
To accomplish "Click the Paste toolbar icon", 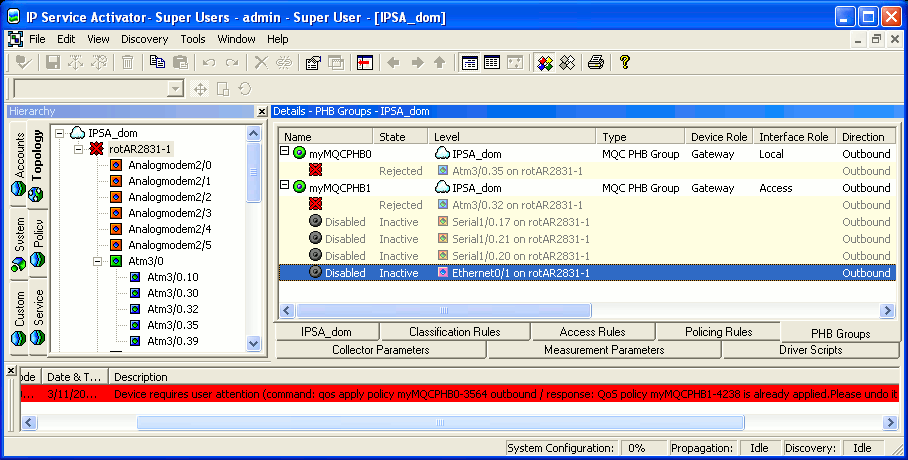I will 180,62.
